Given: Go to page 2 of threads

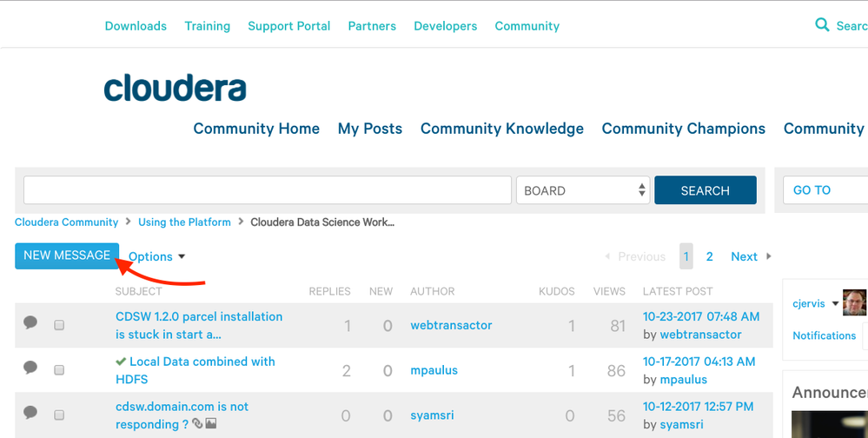Looking at the screenshot, I should tap(709, 256).
